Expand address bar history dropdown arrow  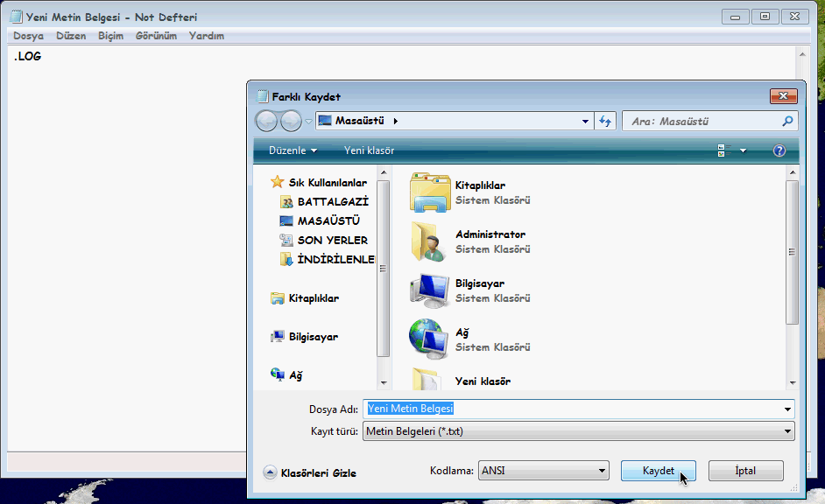[x=585, y=122]
